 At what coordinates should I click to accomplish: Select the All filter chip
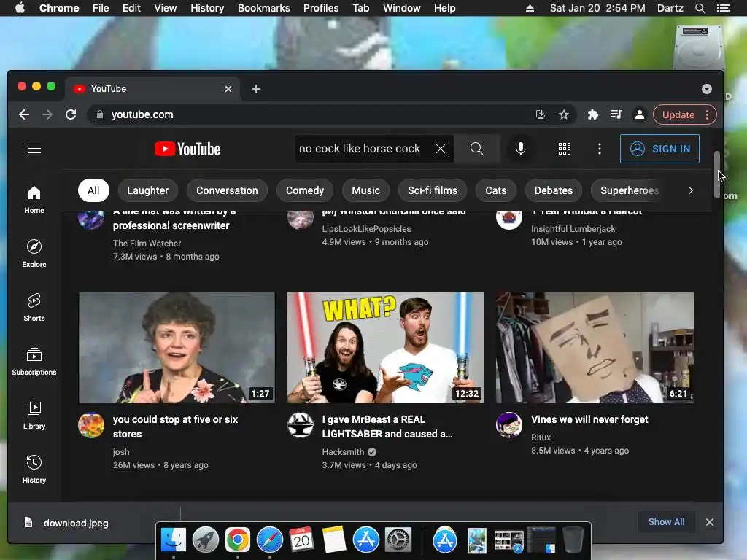(93, 190)
